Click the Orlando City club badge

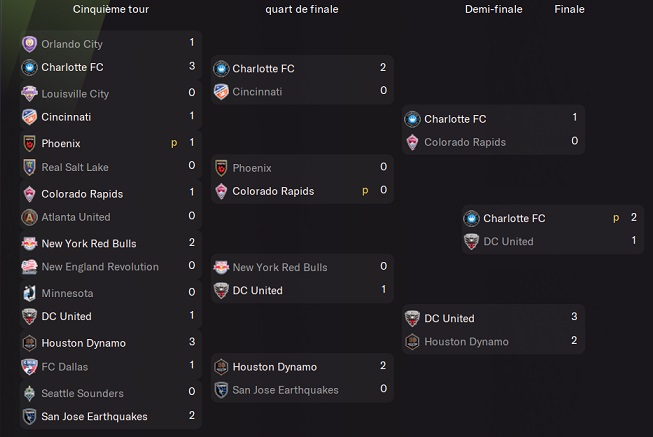pos(29,44)
